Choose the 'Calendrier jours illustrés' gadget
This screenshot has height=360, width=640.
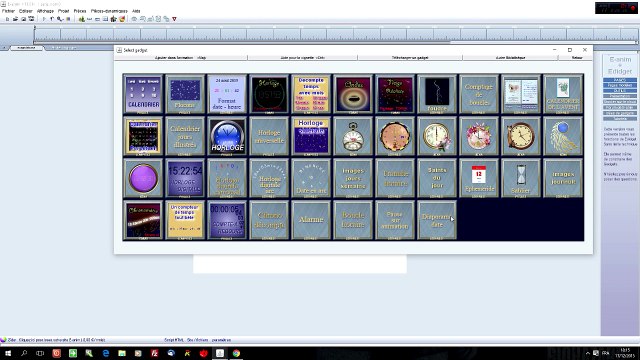click(185, 136)
